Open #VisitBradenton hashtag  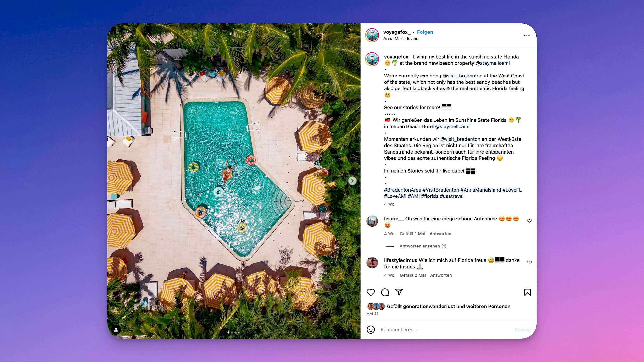pos(441,190)
